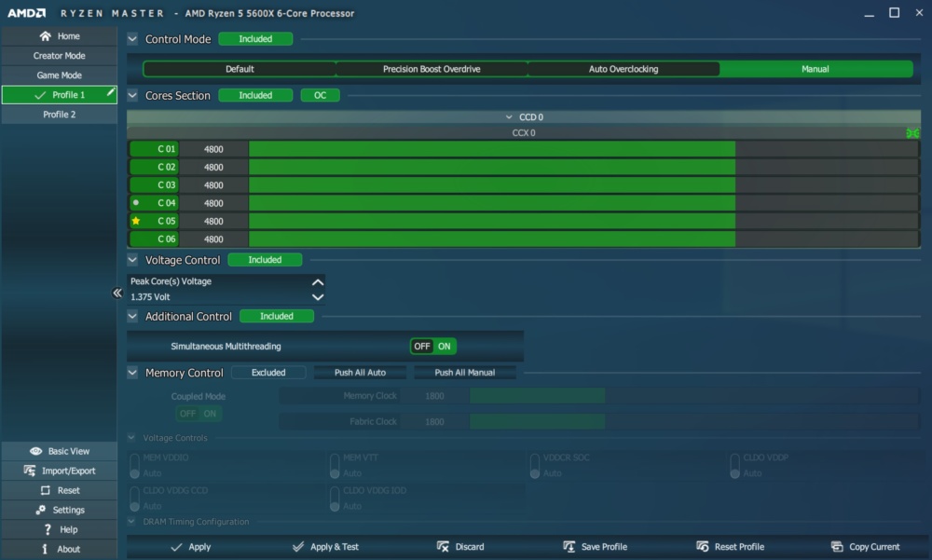The width and height of the screenshot is (932, 560).
Task: Toggle Memory Control Excluded state
Action: point(268,373)
